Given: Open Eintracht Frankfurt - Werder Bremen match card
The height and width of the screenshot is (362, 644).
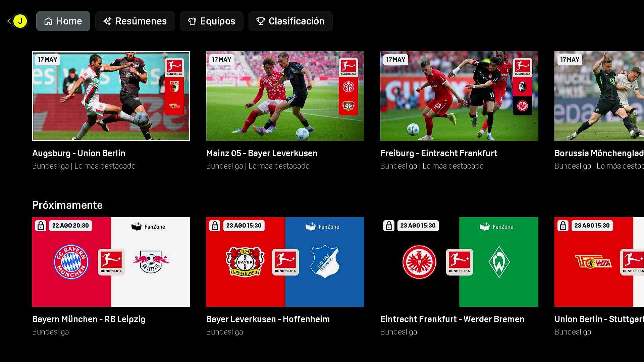Looking at the screenshot, I should coord(459,262).
